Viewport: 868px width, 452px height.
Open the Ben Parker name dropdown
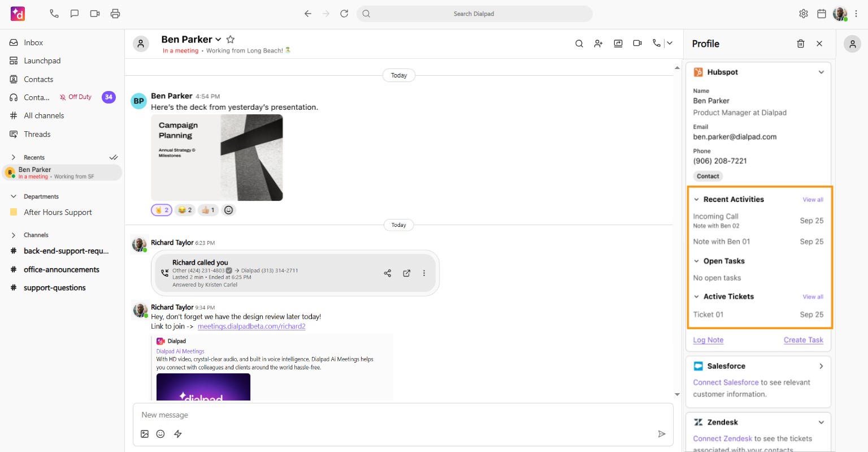tap(218, 40)
